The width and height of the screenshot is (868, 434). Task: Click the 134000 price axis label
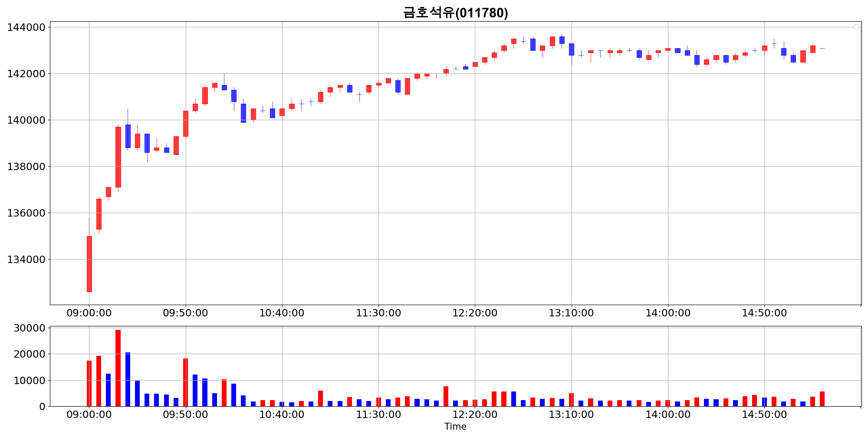[x=26, y=260]
